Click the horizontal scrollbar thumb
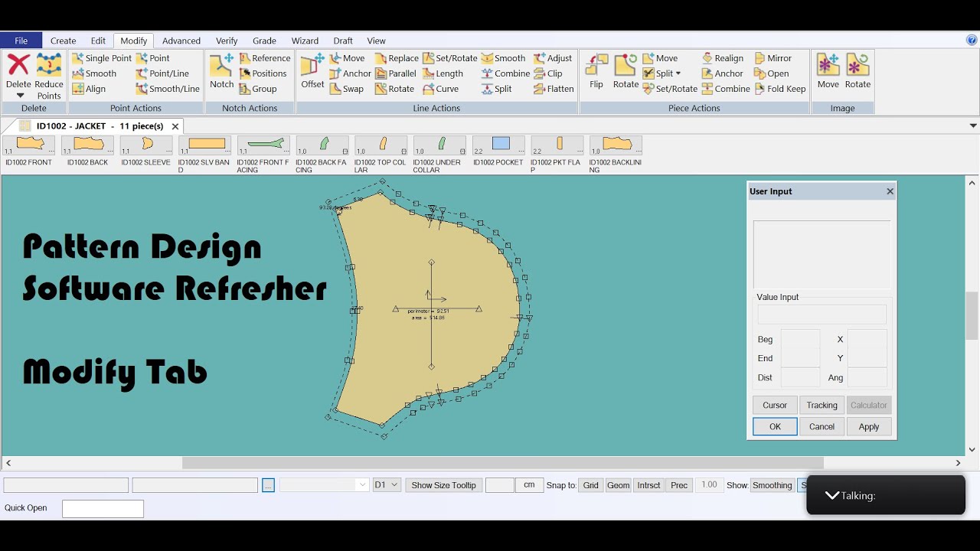 [x=502, y=463]
